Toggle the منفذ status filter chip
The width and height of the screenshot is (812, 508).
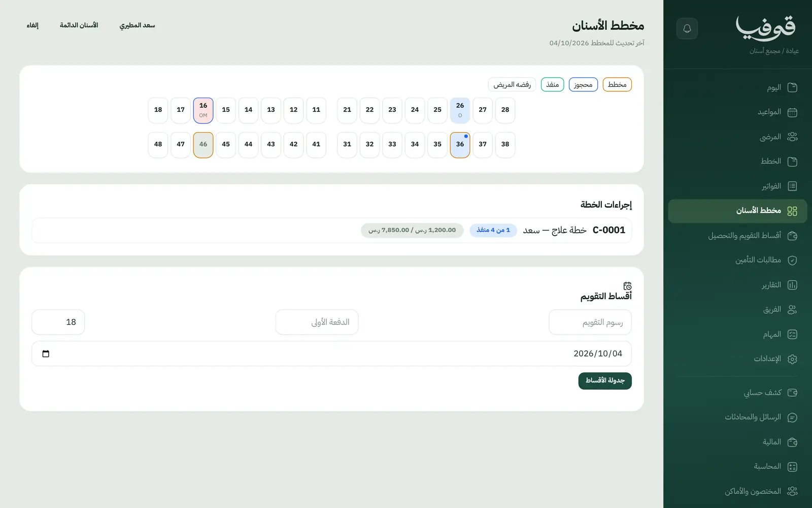553,84
